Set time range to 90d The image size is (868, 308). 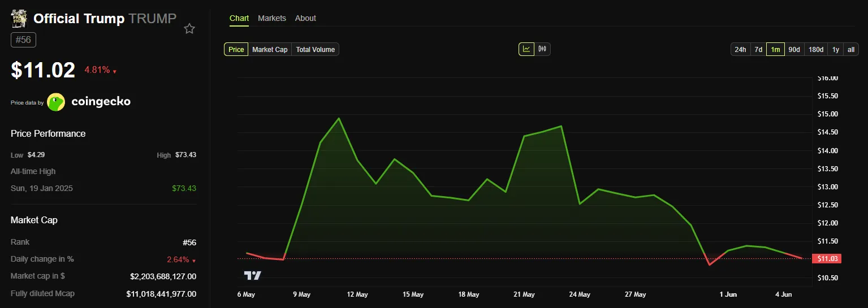[x=794, y=50]
